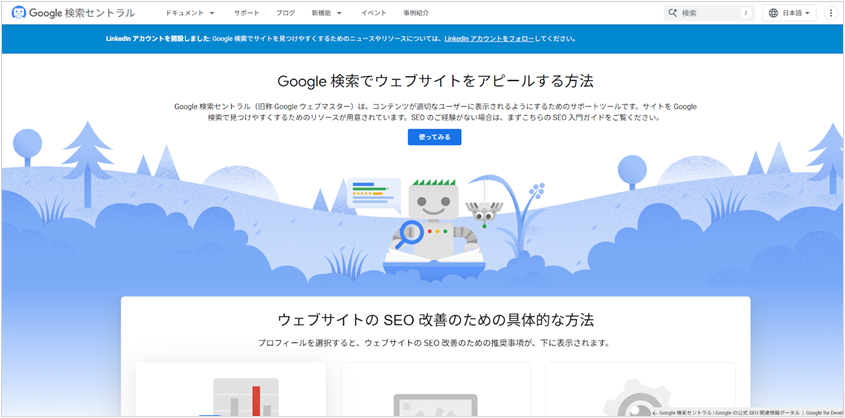Screen dimensions: 845x418
Task: Expand the ドキュメント dropdown menu
Action: [190, 13]
